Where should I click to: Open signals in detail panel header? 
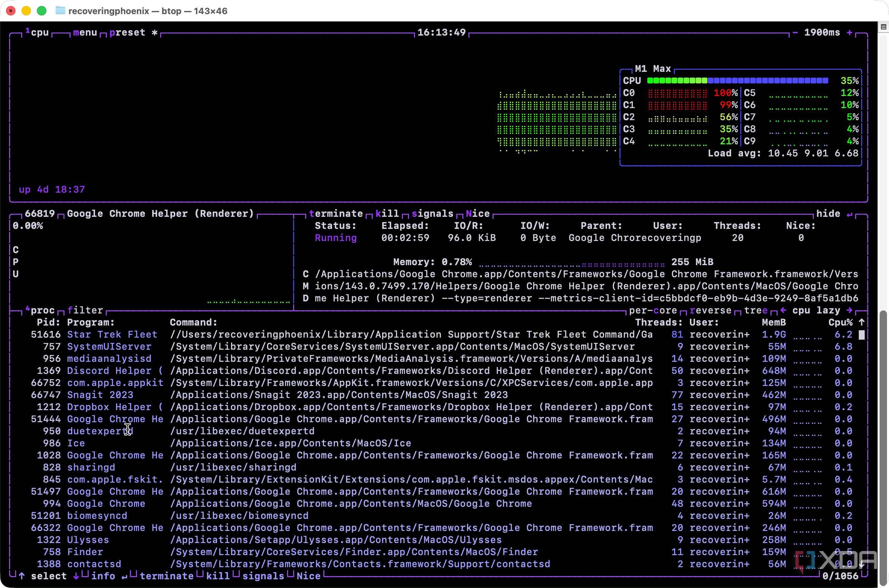432,214
